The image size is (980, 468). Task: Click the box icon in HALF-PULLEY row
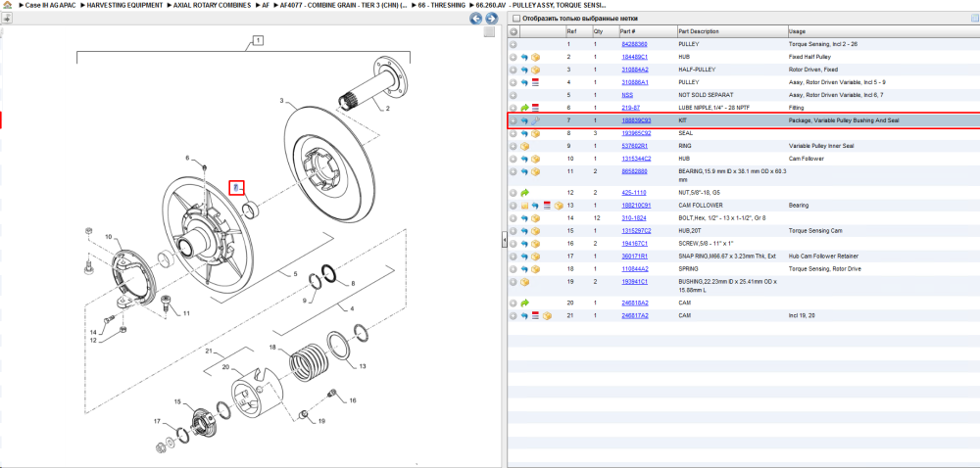point(536,70)
